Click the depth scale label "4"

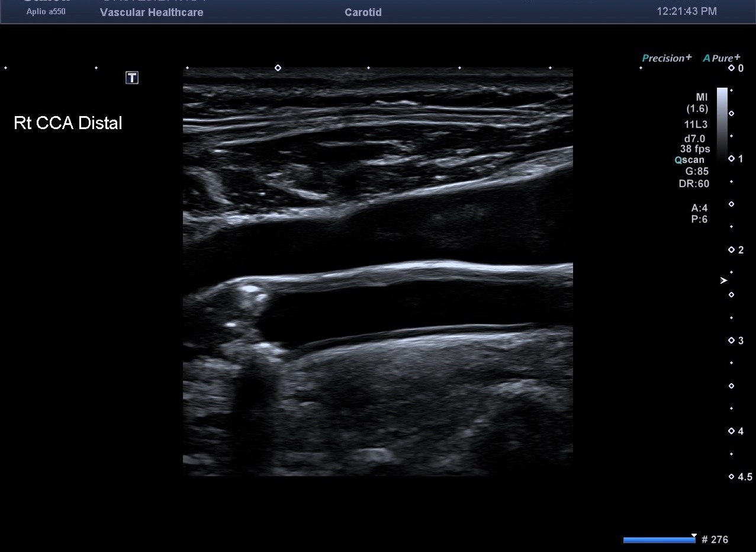(x=741, y=432)
